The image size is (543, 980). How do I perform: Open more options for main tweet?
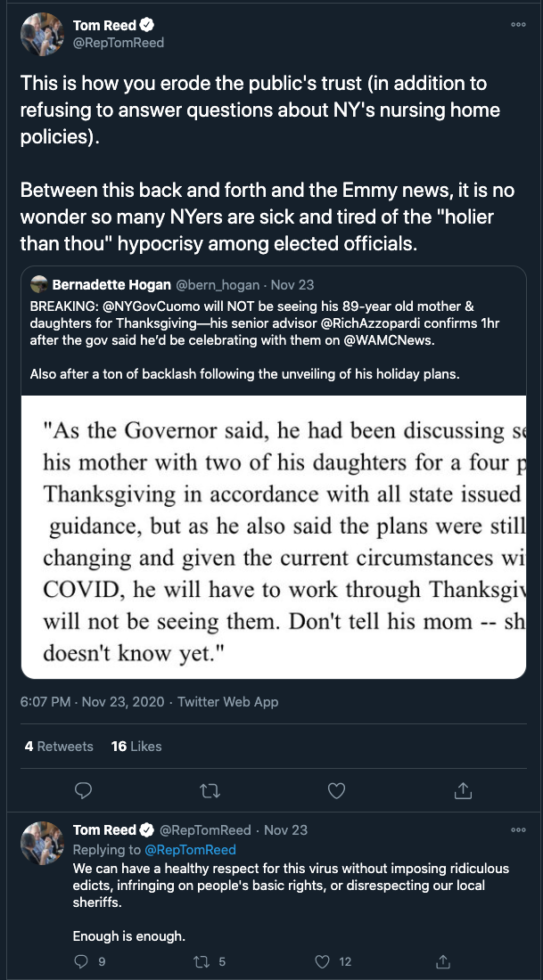(x=518, y=25)
